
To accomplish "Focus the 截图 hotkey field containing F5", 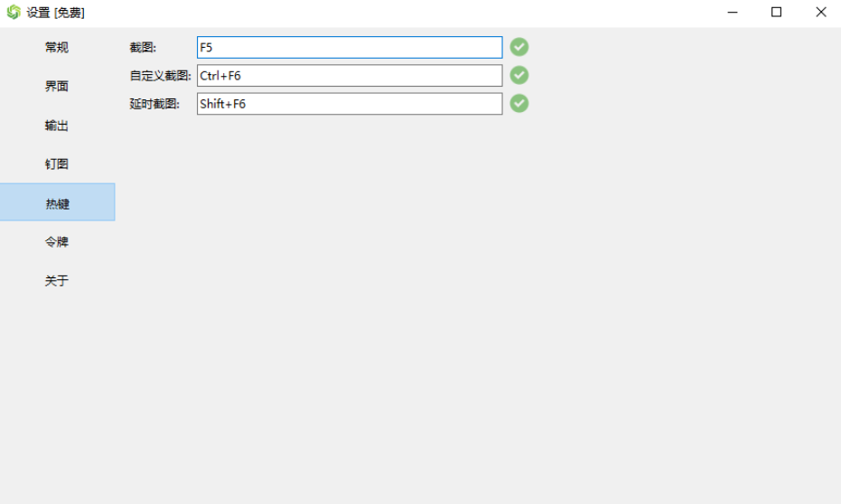I will pos(349,47).
